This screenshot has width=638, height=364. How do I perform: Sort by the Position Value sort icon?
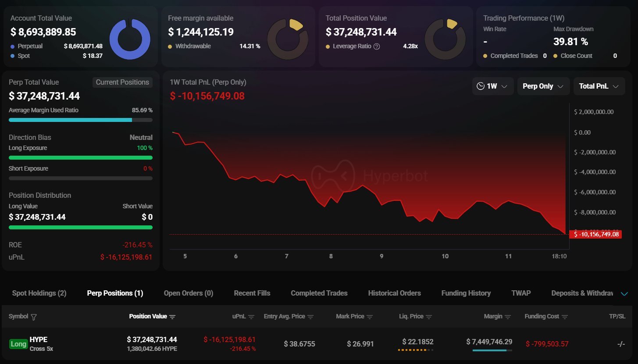172,317
